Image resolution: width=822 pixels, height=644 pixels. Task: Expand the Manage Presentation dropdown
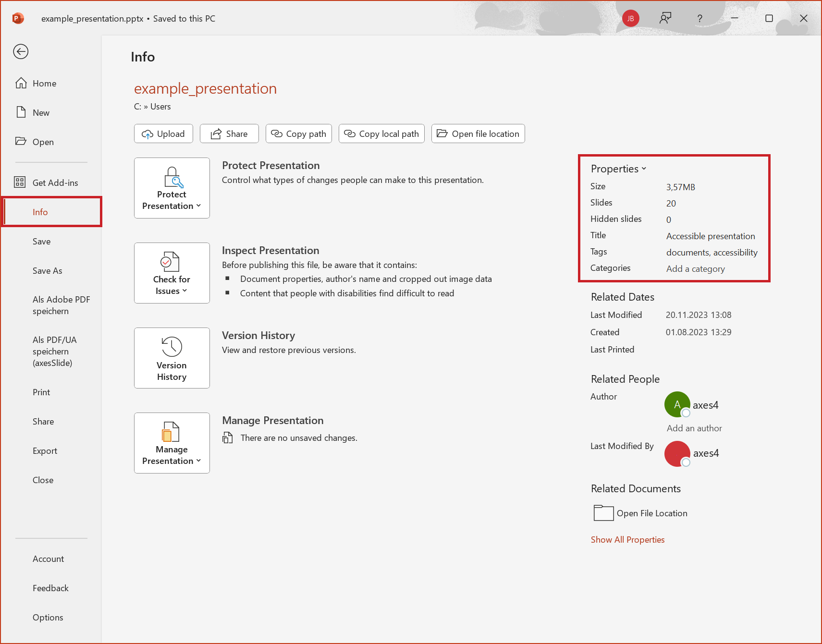pyautogui.click(x=172, y=443)
